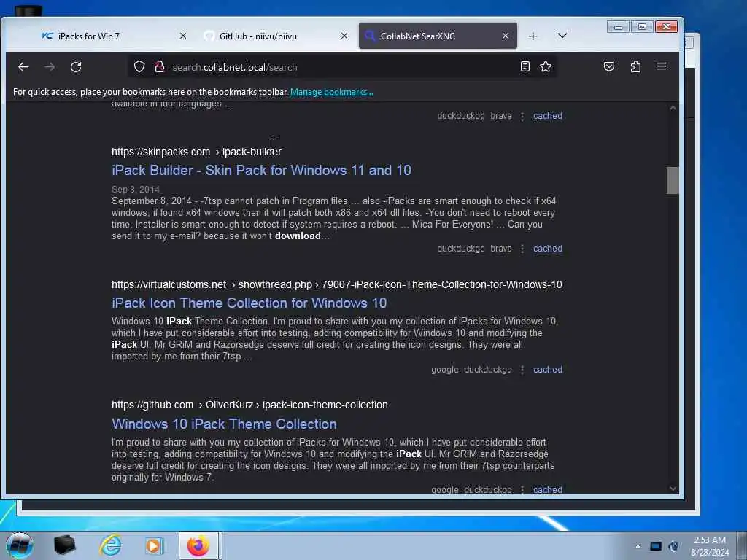This screenshot has height=560, width=747.
Task: Open the virtualcustoms.net showthread URL
Action: point(337,284)
